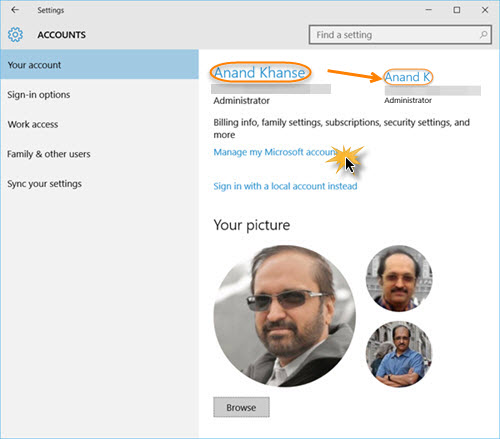The width and height of the screenshot is (500, 439).
Task: Choose the blue shirt profile picture
Action: tap(399, 354)
